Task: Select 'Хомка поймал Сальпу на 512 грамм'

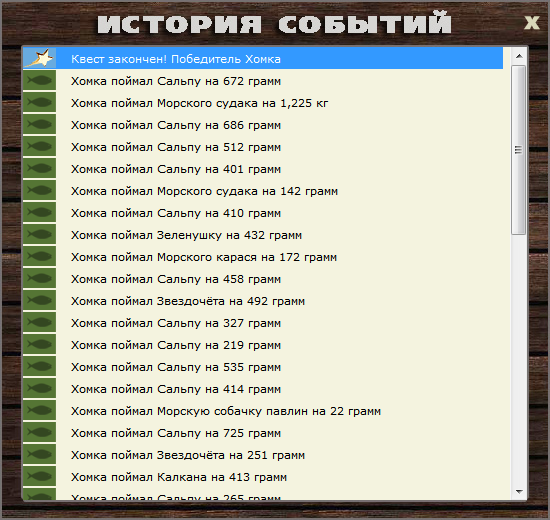Action: (x=263, y=146)
